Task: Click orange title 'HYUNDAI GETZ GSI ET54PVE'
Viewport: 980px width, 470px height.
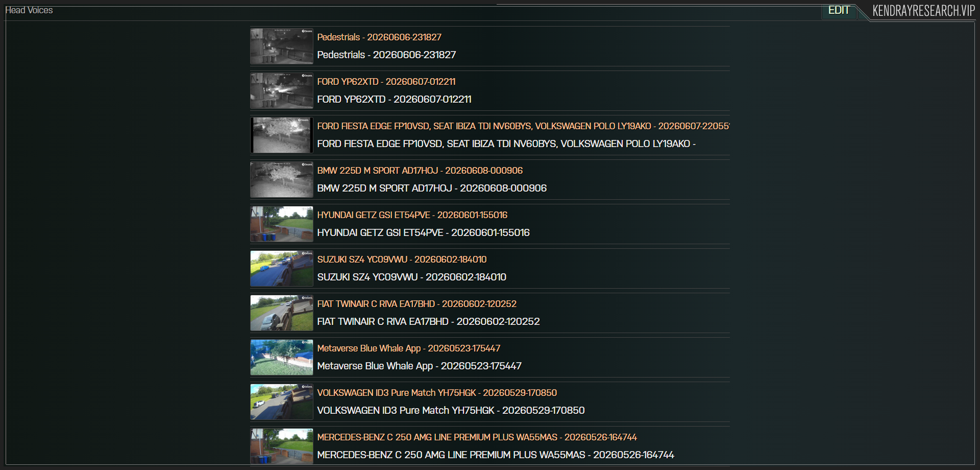Action: pos(412,215)
